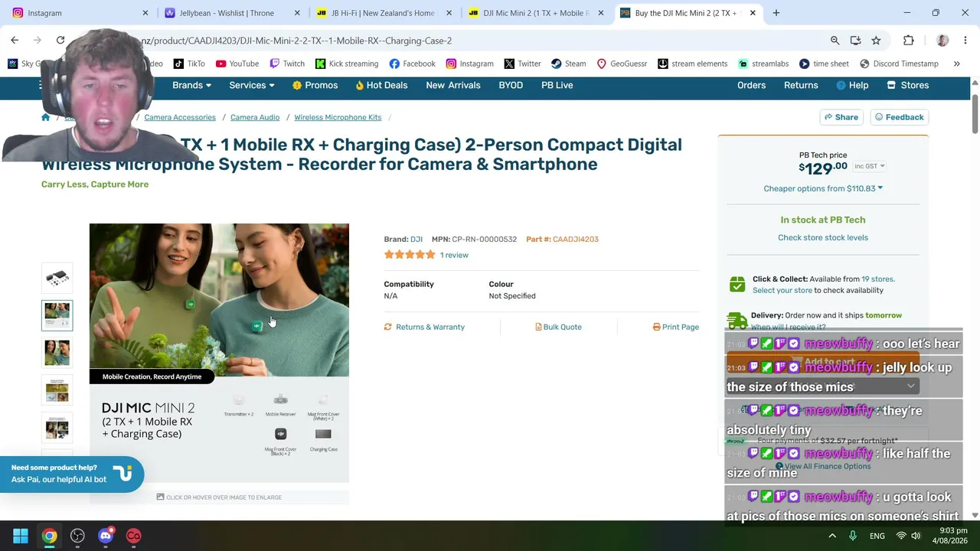Expand the Brands menu

[191, 85]
